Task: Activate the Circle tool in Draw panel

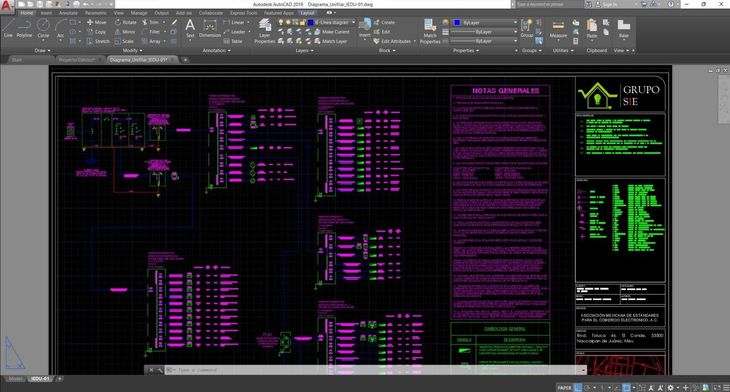Action: click(x=43, y=28)
